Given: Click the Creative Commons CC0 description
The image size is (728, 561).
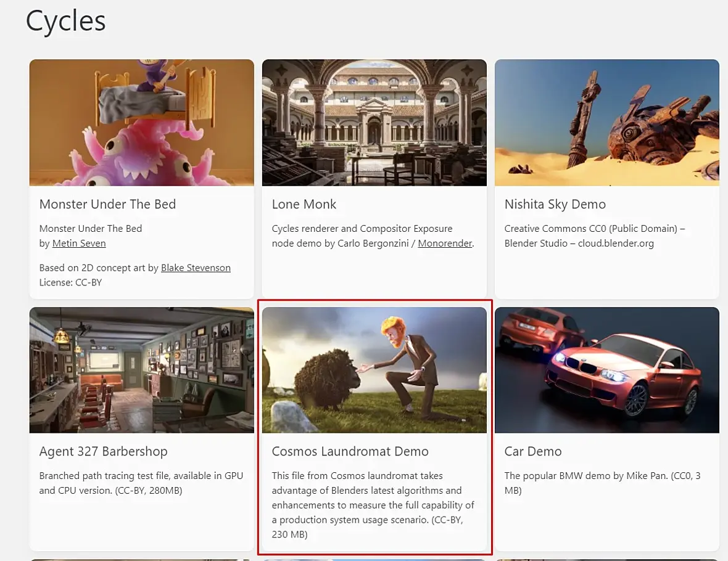Looking at the screenshot, I should 595,235.
